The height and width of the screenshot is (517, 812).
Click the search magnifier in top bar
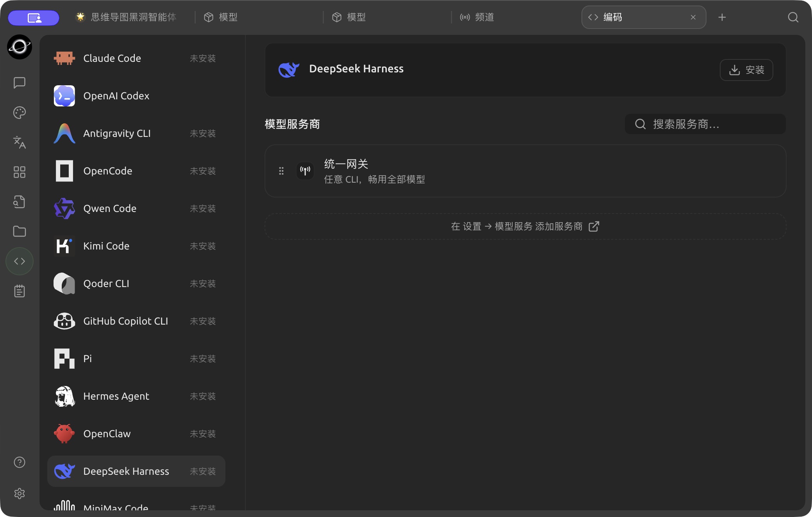coord(793,17)
